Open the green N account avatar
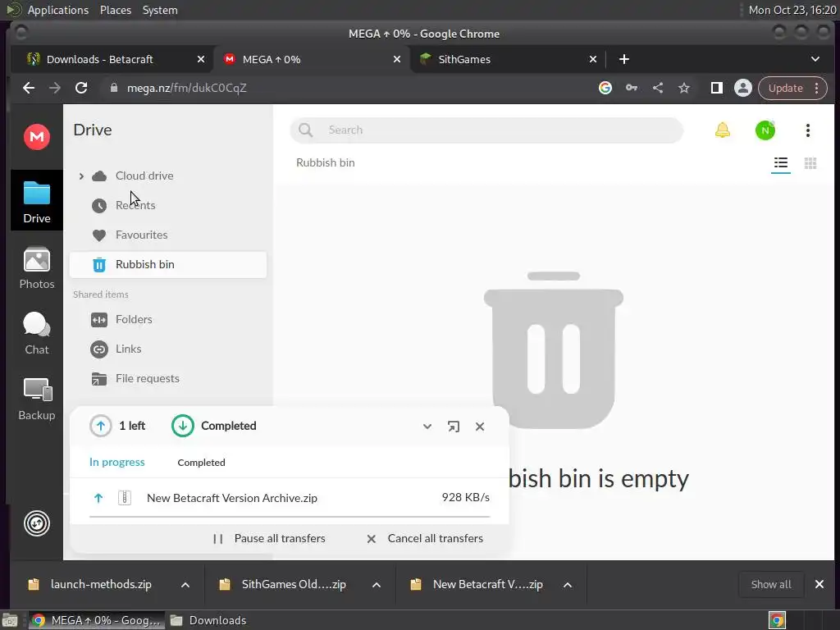840x630 pixels. (x=765, y=130)
